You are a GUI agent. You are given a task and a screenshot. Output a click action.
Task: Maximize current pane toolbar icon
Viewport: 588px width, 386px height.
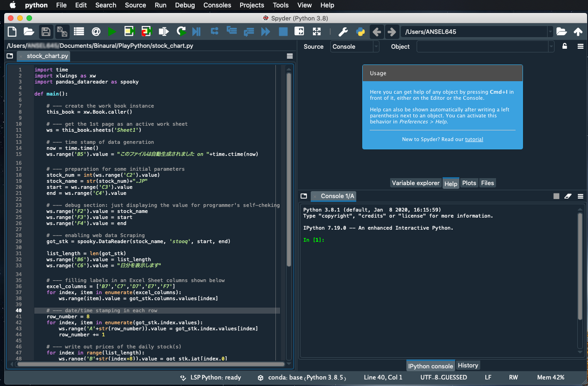(300, 32)
